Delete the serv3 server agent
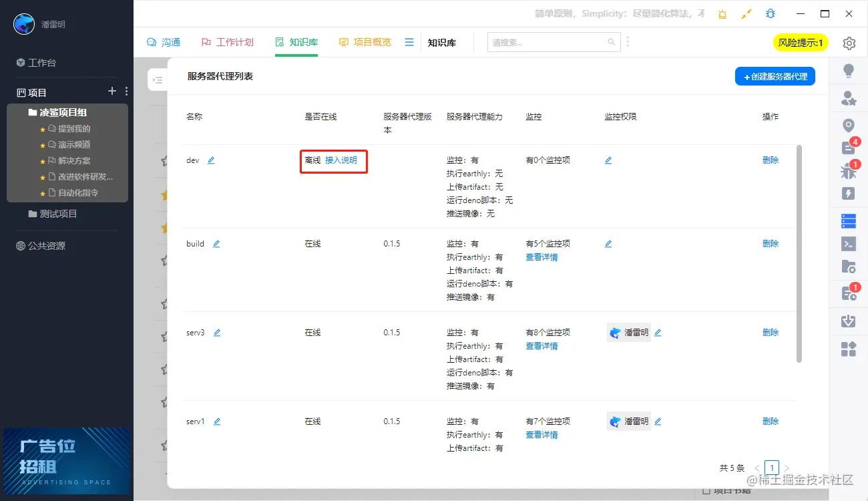The width and height of the screenshot is (868, 501). [771, 333]
